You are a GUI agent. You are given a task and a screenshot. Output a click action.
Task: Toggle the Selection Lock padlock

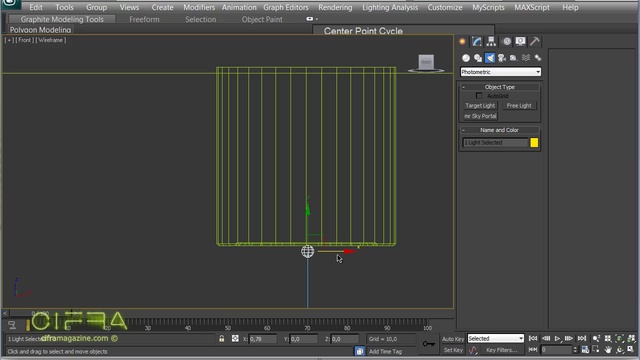[x=222, y=339]
